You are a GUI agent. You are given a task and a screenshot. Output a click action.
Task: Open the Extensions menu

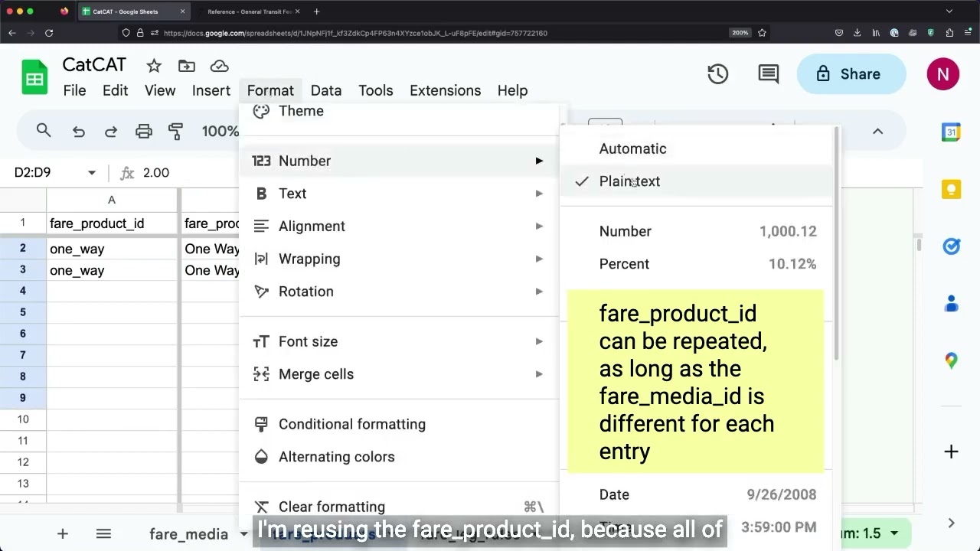tap(446, 90)
